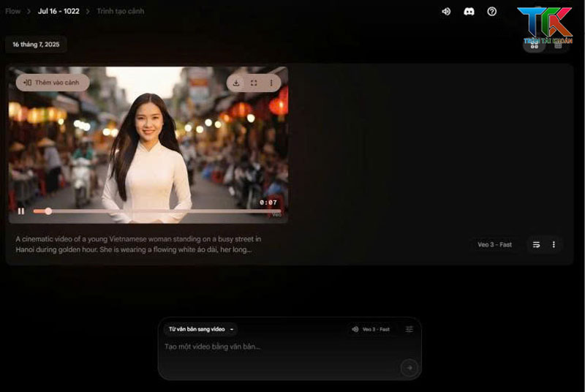Click the Discord icon in top bar
The width and height of the screenshot is (585, 392).
(469, 11)
